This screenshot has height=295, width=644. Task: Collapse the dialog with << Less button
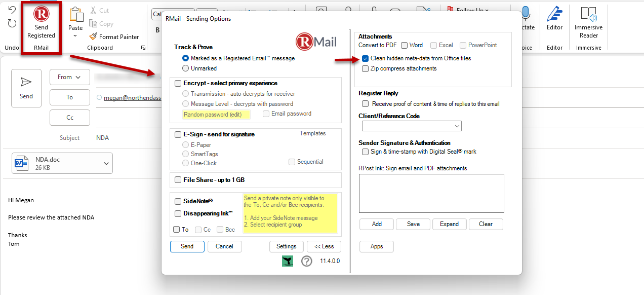[x=324, y=246]
